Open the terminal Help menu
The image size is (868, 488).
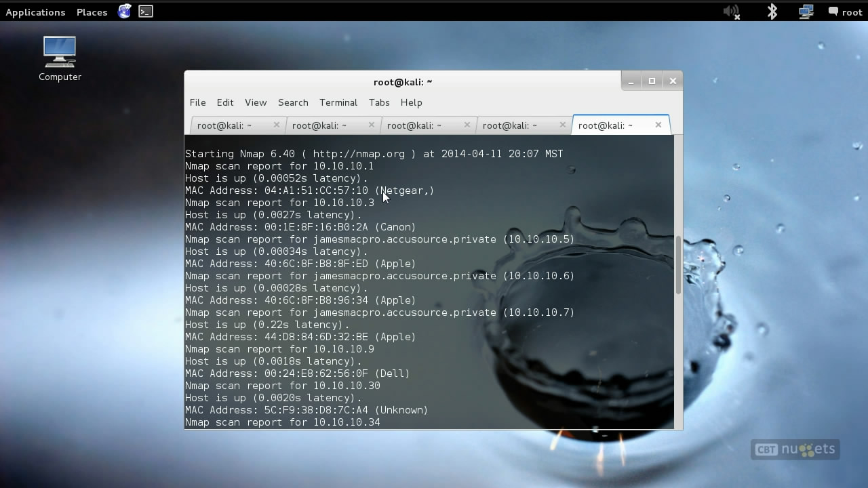point(412,102)
